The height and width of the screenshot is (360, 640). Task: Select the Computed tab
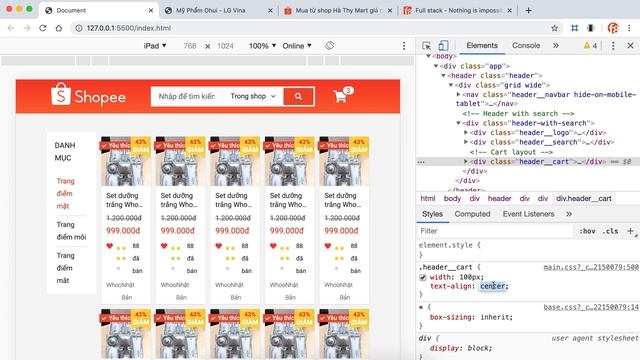coord(472,214)
